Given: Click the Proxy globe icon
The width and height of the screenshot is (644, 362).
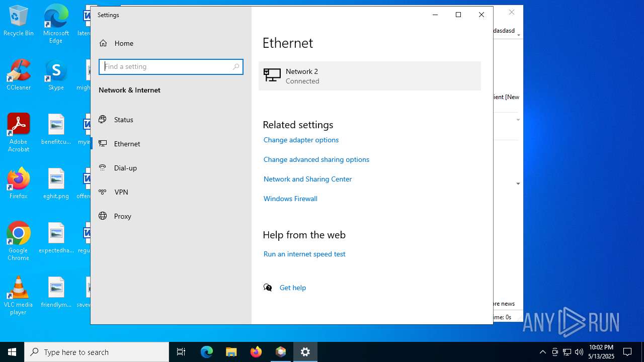Looking at the screenshot, I should [103, 216].
